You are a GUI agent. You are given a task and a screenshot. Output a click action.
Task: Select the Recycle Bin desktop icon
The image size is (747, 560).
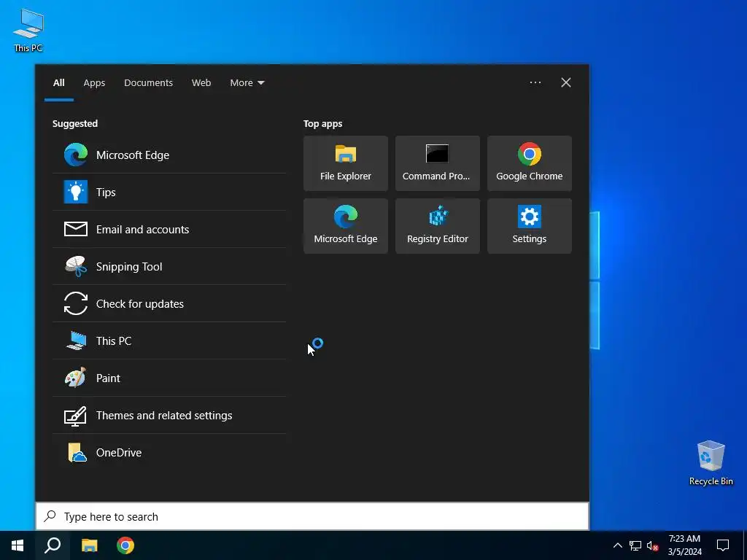click(711, 463)
